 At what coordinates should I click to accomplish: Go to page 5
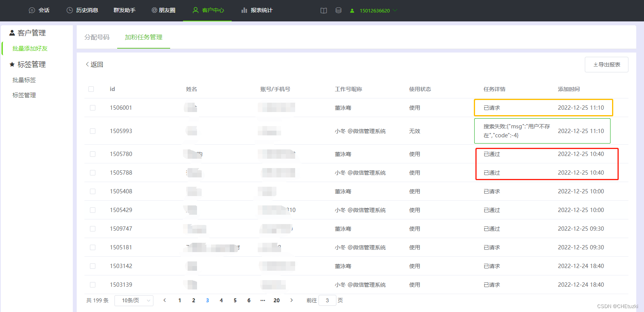(235, 300)
